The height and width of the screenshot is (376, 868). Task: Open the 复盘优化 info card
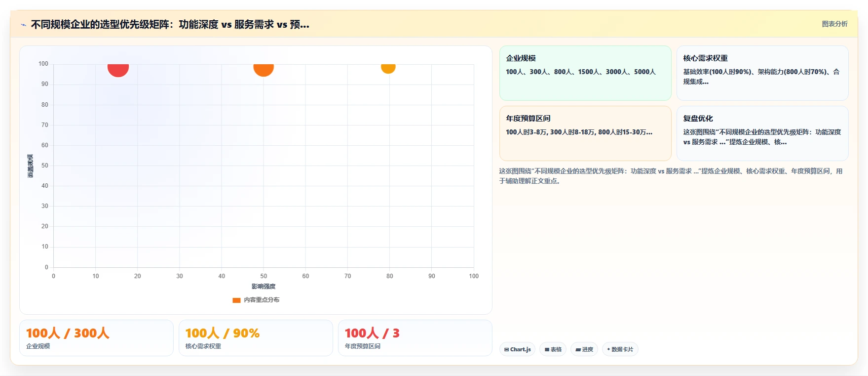(x=762, y=133)
